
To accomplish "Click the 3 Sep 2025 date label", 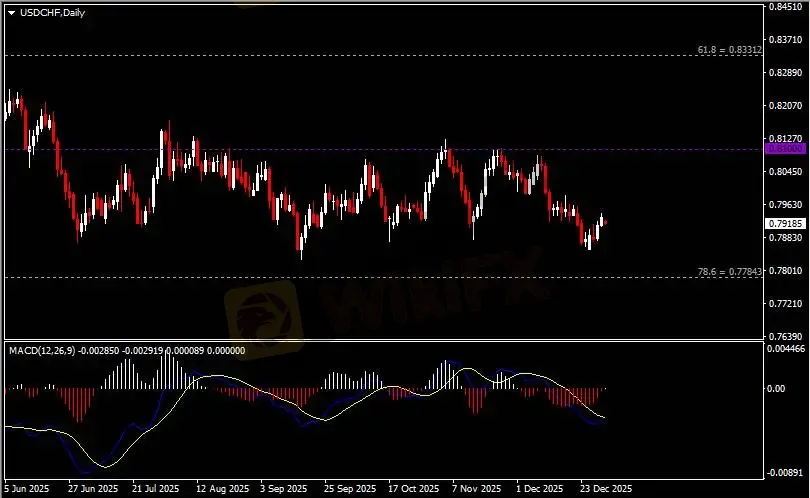I will (x=284, y=488).
